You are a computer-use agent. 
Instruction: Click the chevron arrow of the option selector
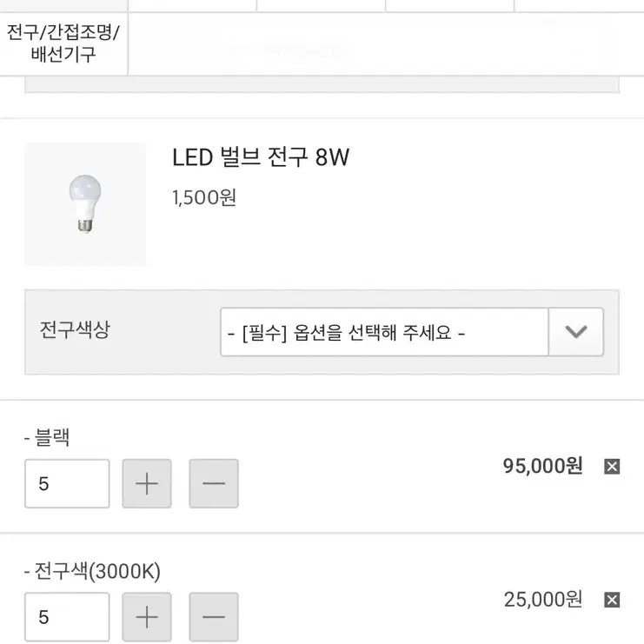pyautogui.click(x=576, y=332)
